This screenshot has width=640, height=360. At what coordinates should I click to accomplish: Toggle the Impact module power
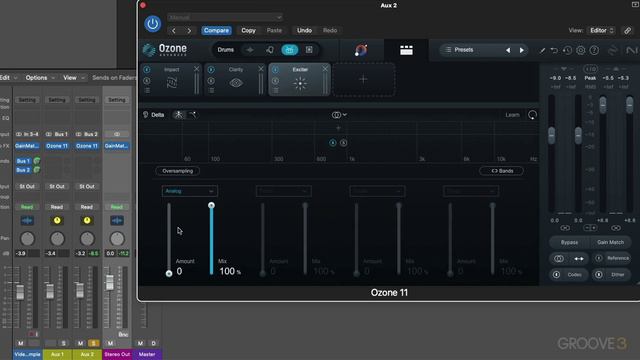click(147, 70)
